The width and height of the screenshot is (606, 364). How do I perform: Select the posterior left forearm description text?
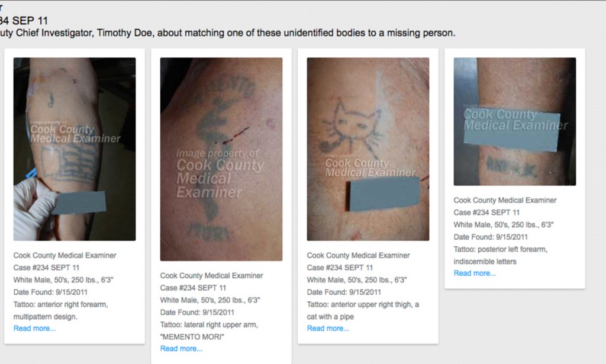[x=501, y=256]
